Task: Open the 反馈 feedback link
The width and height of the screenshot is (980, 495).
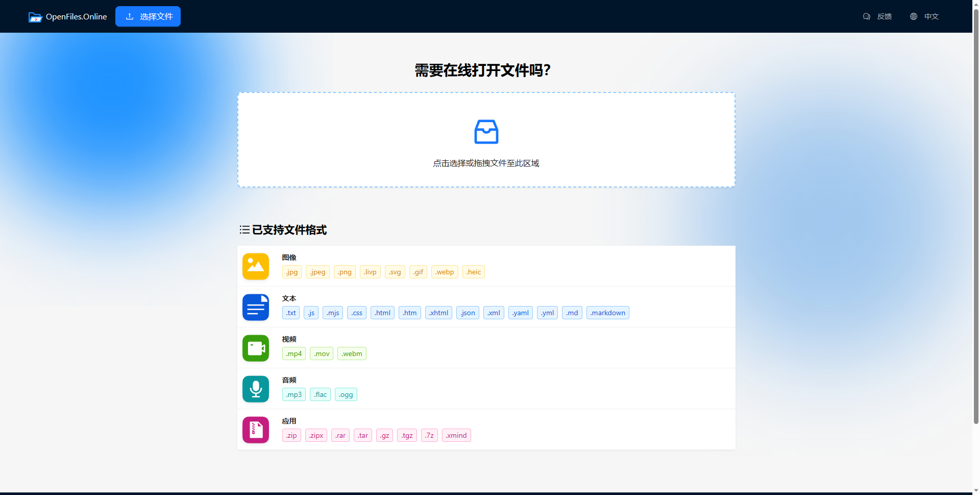Action: (x=877, y=16)
